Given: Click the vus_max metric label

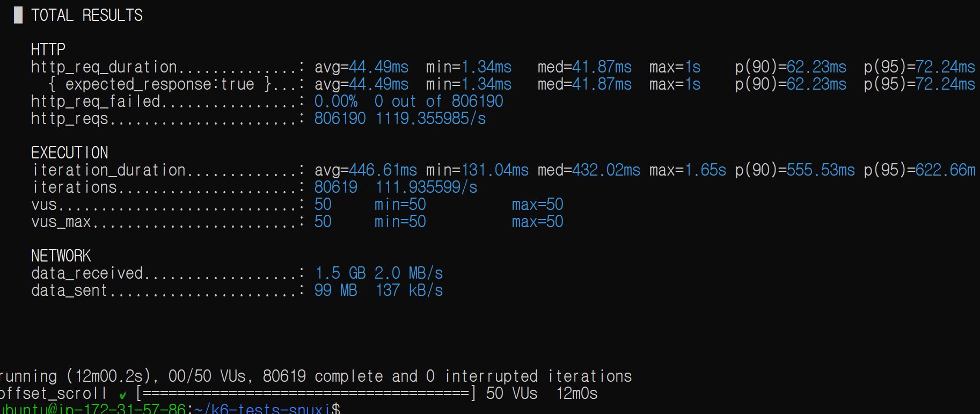Looking at the screenshot, I should (61, 221).
